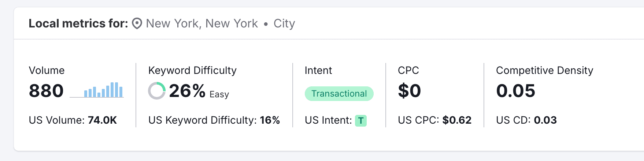This screenshot has height=161, width=644.
Task: Click the 0.05 competitive density value
Action: 516,91
